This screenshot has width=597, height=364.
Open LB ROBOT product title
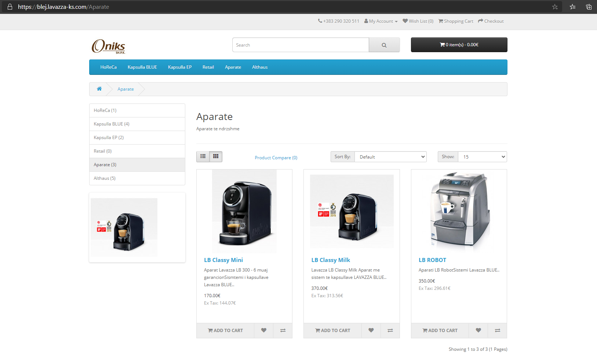click(x=432, y=260)
